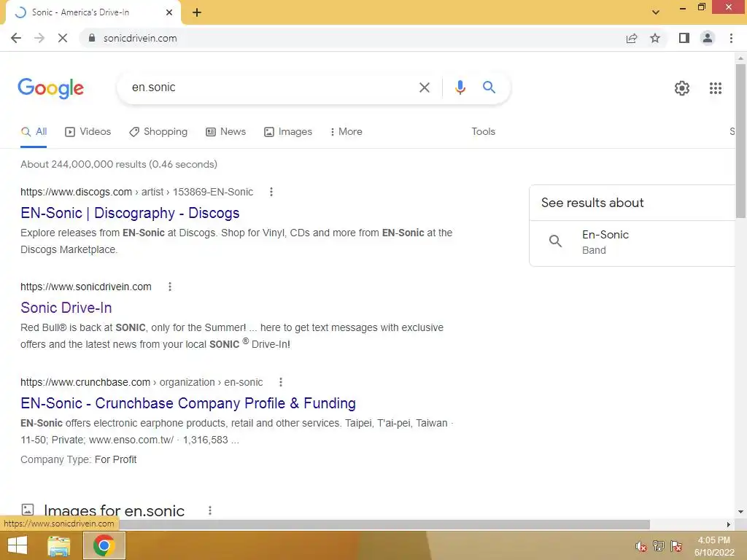Switch to the News tab
The height and width of the screenshot is (560, 747).
pos(226,132)
